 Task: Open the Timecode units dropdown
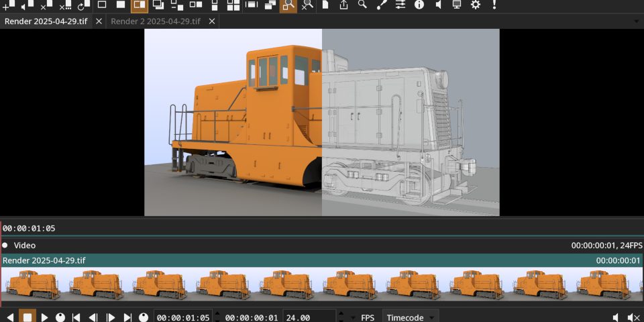pyautogui.click(x=411, y=317)
